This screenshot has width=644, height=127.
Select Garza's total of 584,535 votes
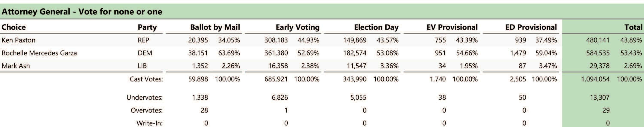click(x=597, y=53)
